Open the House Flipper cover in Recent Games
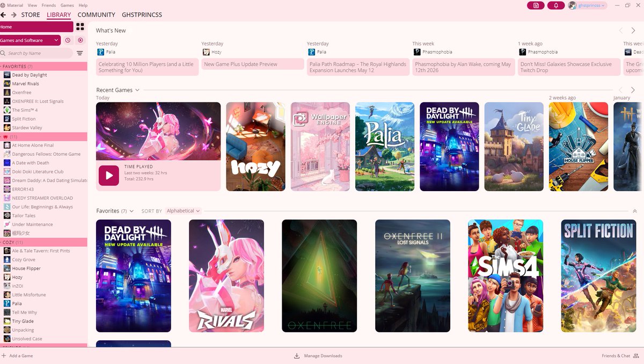The width and height of the screenshot is (644, 364). click(x=579, y=147)
